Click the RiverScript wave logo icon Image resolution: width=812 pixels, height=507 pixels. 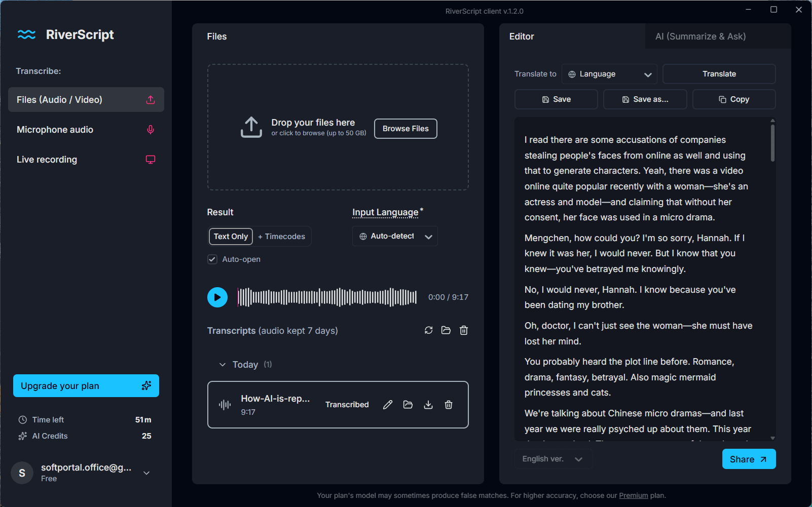coord(26,34)
